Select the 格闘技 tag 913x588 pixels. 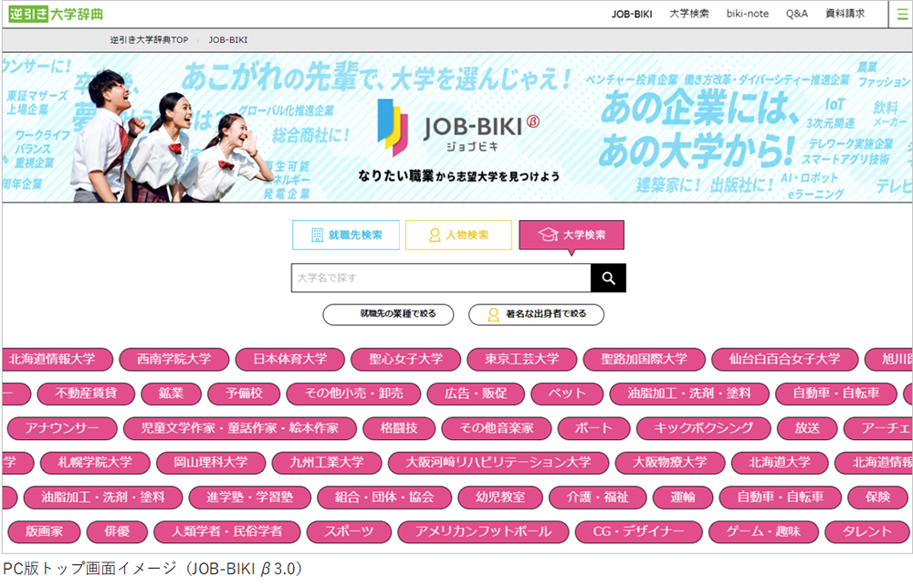[399, 428]
